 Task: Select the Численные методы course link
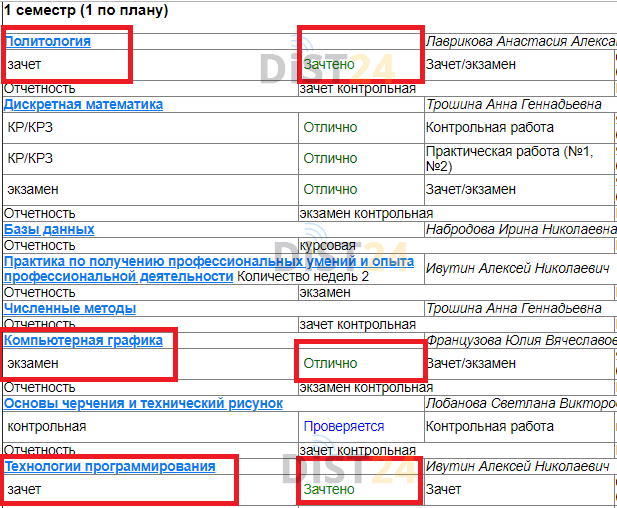pos(70,309)
